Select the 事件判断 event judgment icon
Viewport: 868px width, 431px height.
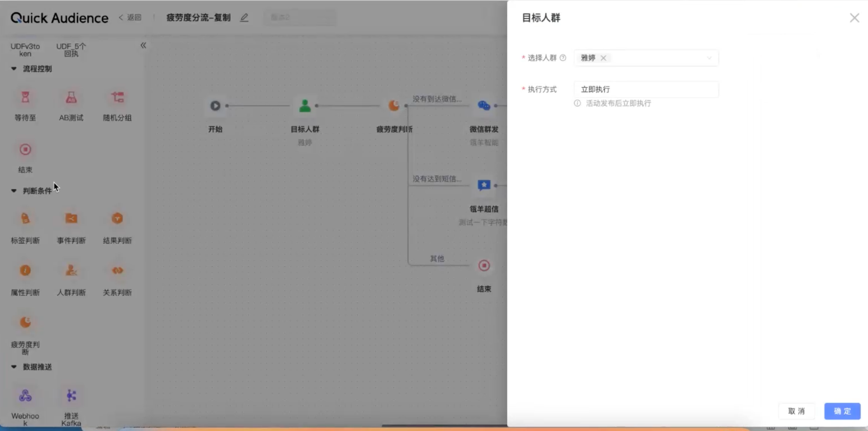coord(71,218)
